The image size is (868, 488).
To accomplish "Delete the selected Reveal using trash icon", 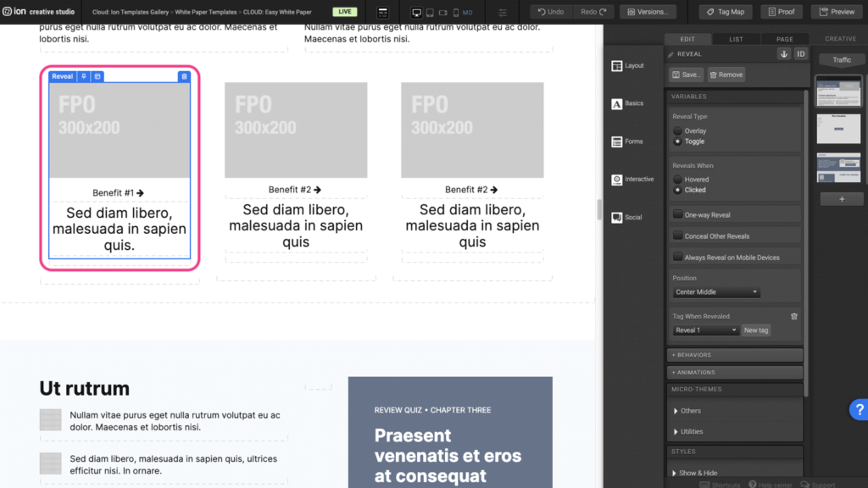I will click(184, 76).
